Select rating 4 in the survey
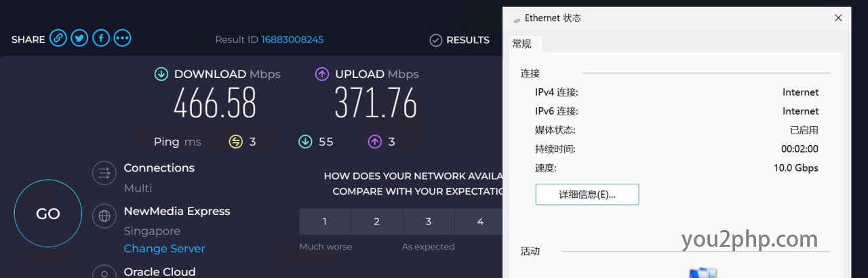868x278 pixels. click(x=480, y=222)
